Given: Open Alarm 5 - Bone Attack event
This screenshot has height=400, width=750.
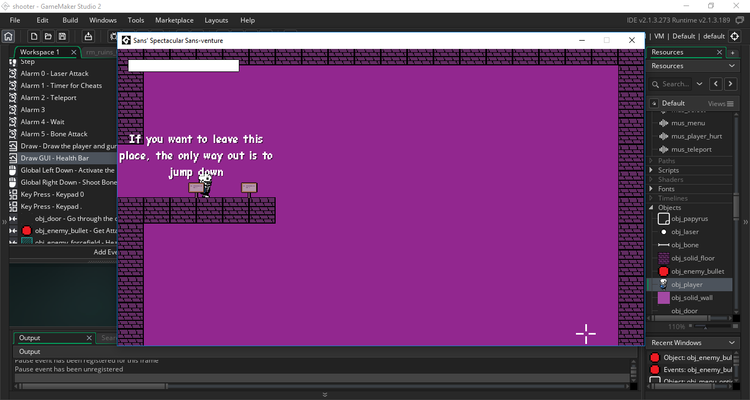Looking at the screenshot, I should pyautogui.click(x=54, y=134).
